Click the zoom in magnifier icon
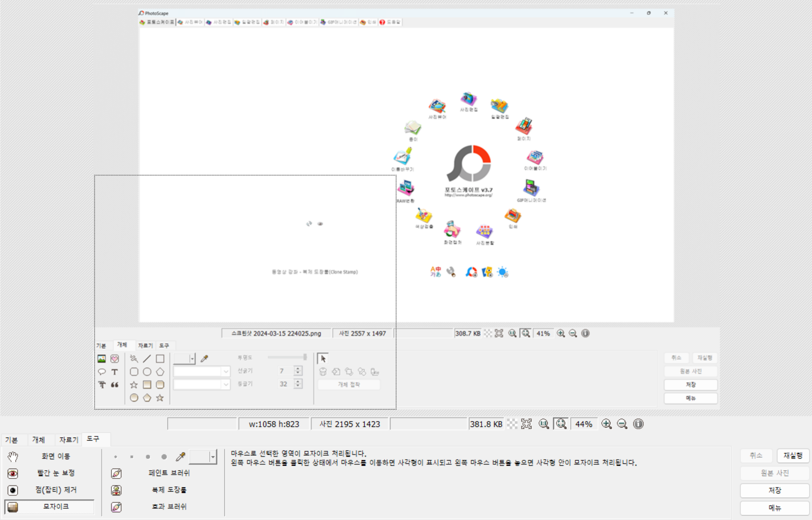Screen dimensions: 812x520 click(x=606, y=424)
